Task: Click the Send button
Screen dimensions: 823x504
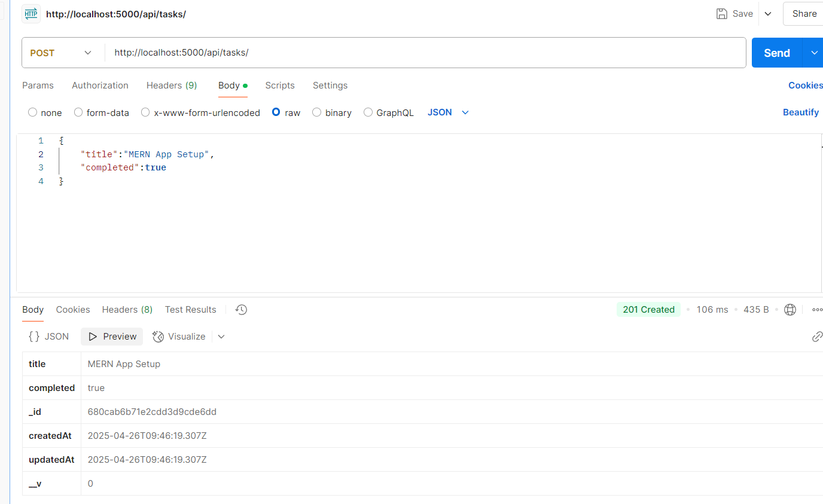Action: (776, 53)
